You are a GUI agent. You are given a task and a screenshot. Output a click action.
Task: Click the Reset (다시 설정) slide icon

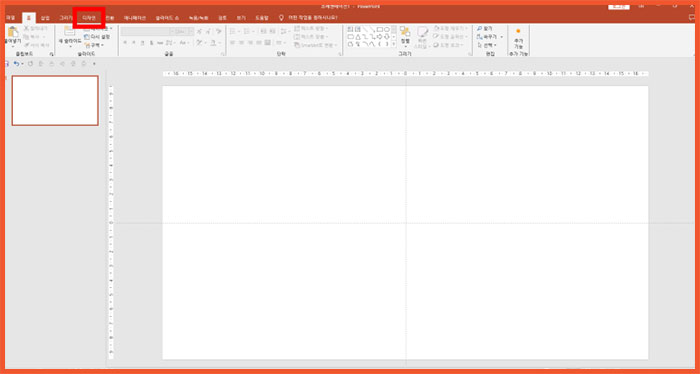point(87,37)
